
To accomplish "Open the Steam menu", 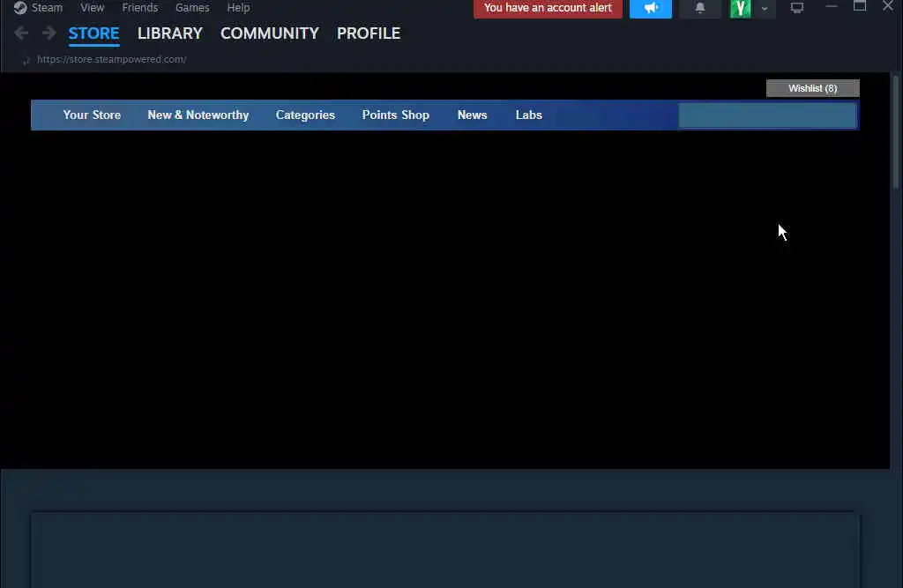I will 47,7.
